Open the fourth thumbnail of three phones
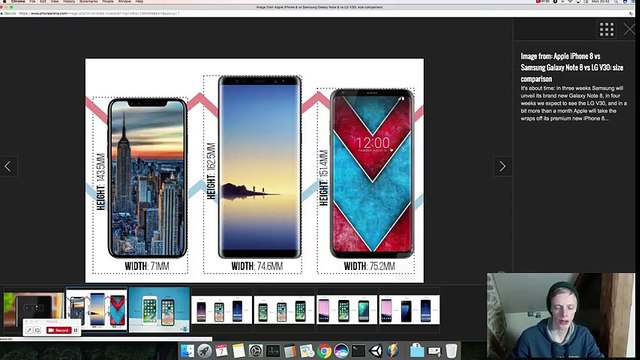 click(222, 310)
